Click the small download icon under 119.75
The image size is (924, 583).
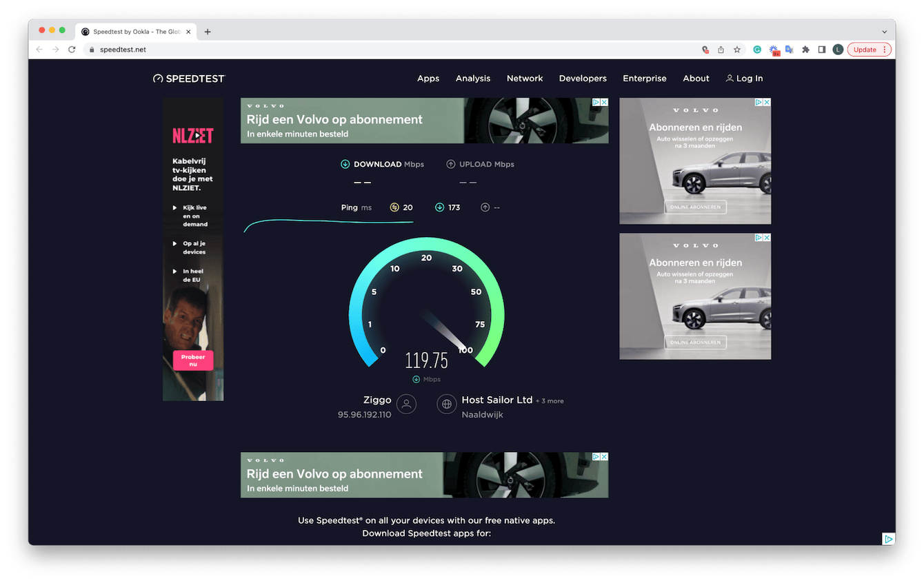tap(416, 380)
